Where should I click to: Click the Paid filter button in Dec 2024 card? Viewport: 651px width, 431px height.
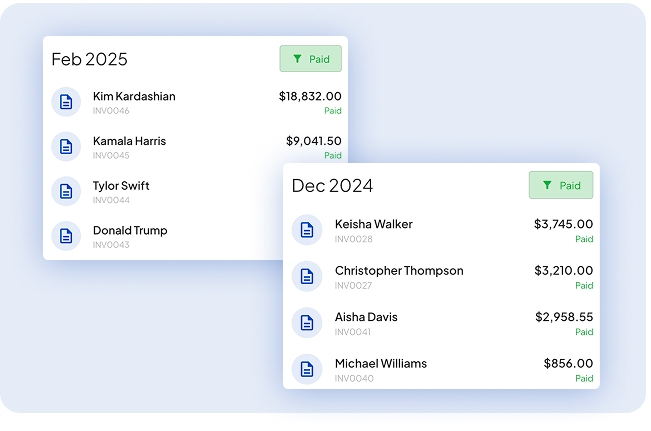[x=561, y=185]
